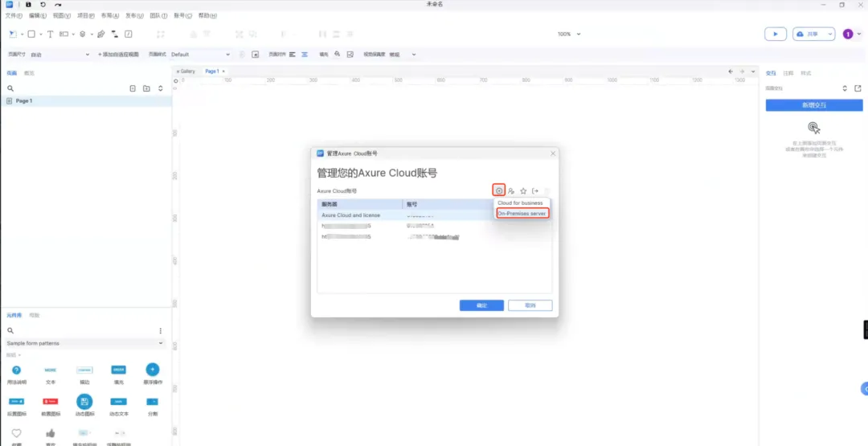Select the rectangle shape tool
The height and width of the screenshot is (446, 868).
[x=31, y=35]
